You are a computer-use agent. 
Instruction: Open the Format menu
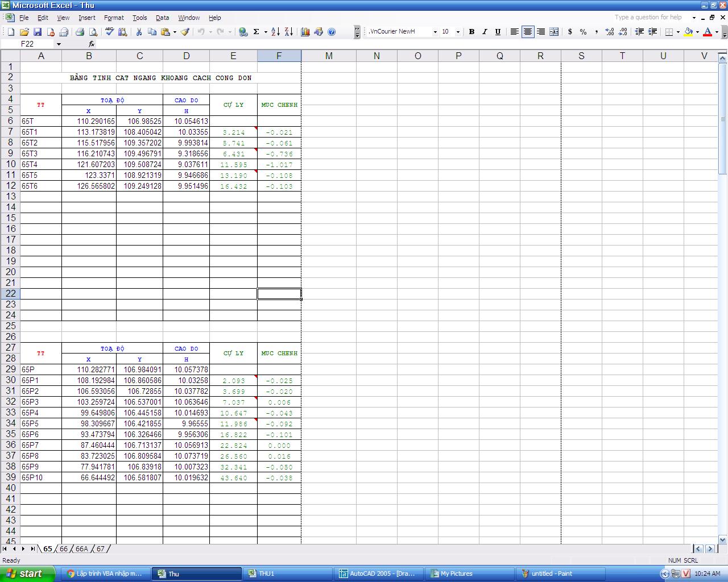click(x=114, y=18)
